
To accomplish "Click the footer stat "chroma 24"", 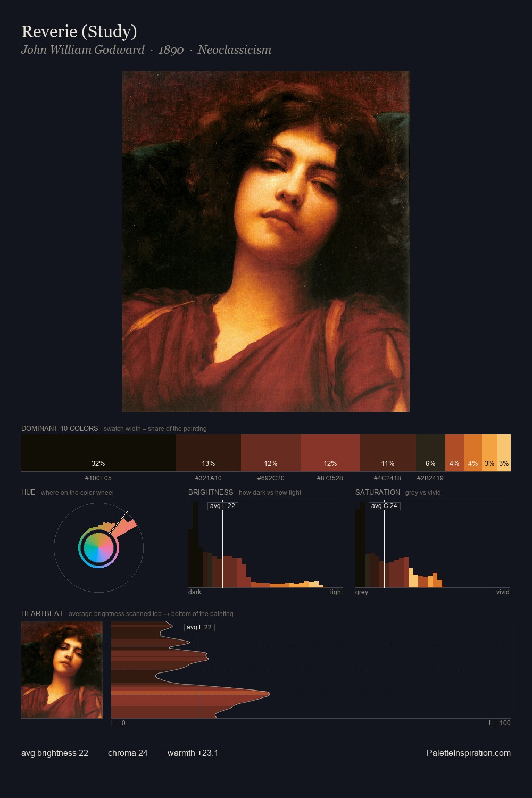I will coord(128,753).
